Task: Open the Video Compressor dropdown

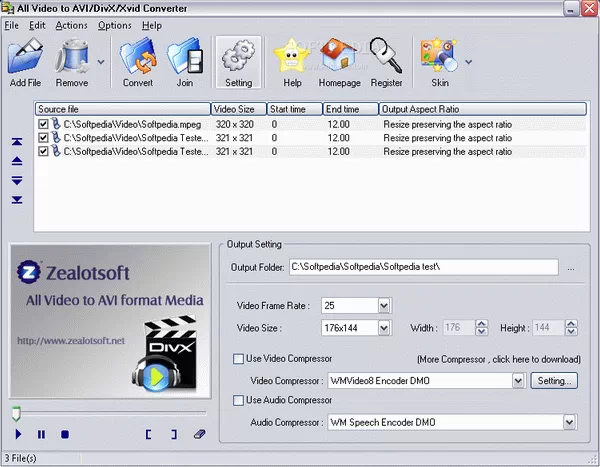Action: 518,380
